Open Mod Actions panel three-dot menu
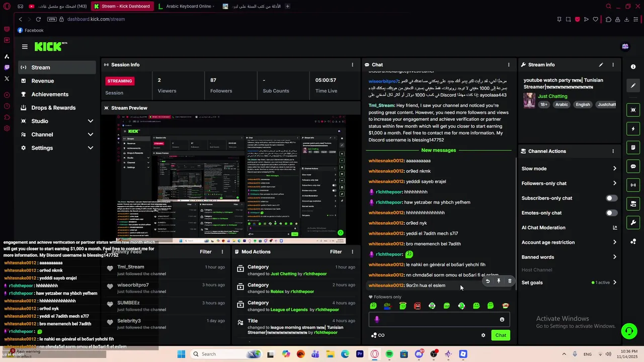 click(x=352, y=252)
